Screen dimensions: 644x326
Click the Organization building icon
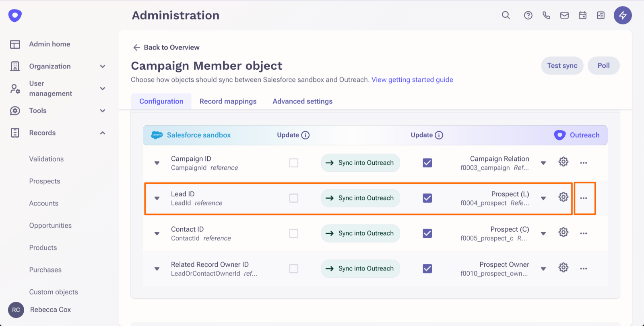[x=15, y=66]
